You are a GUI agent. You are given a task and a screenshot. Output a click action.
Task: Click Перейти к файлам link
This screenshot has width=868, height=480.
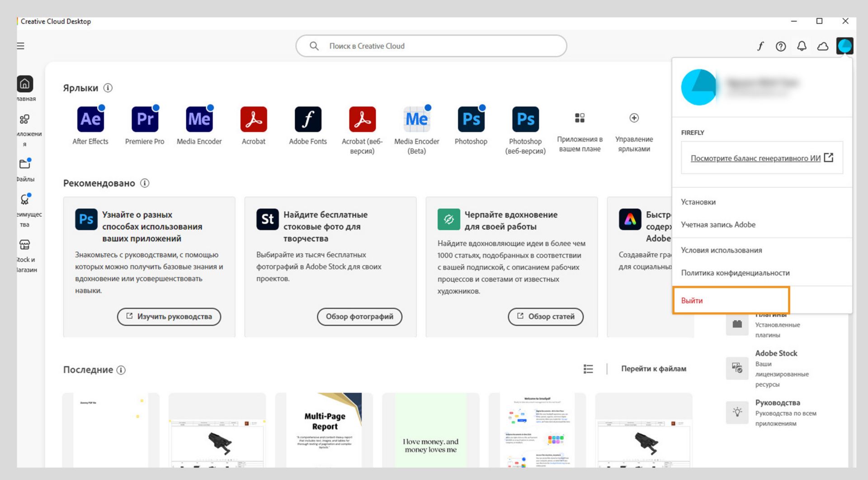[x=654, y=369]
